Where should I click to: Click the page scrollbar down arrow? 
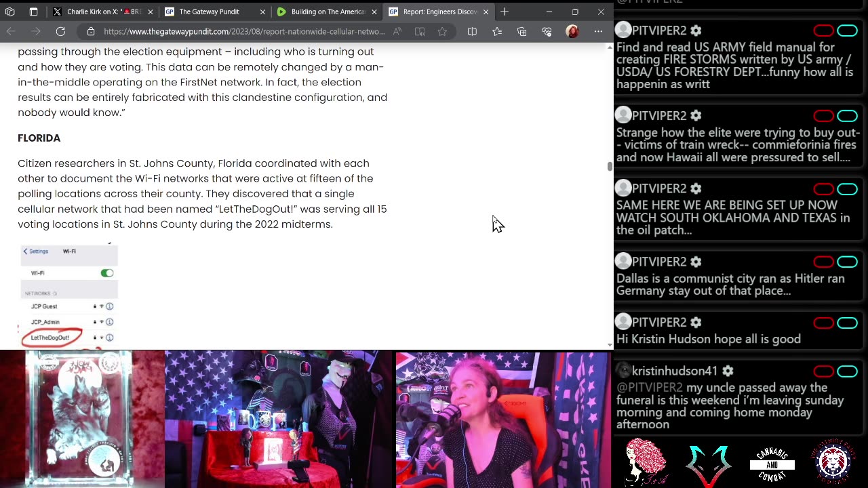(x=610, y=344)
